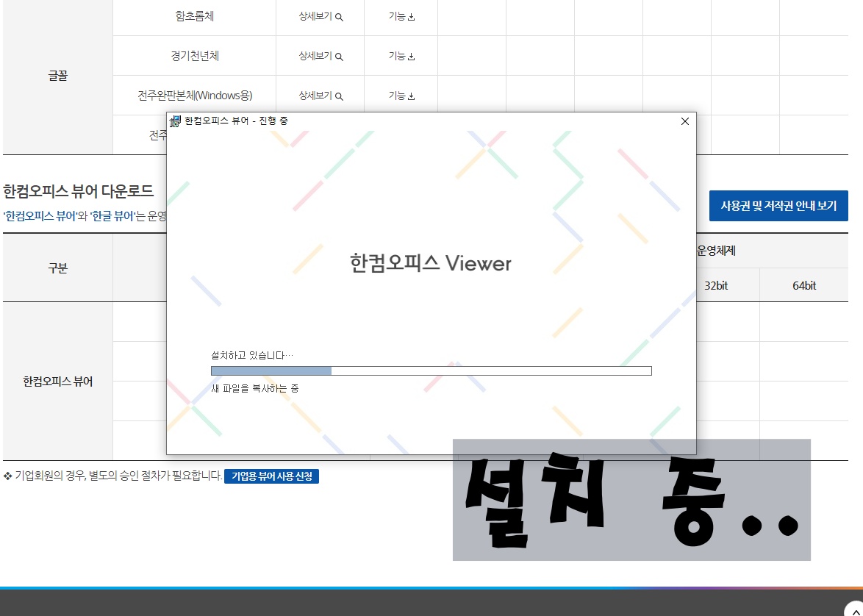Click the installer icon in the title bar
The height and width of the screenshot is (616, 863).
175,121
